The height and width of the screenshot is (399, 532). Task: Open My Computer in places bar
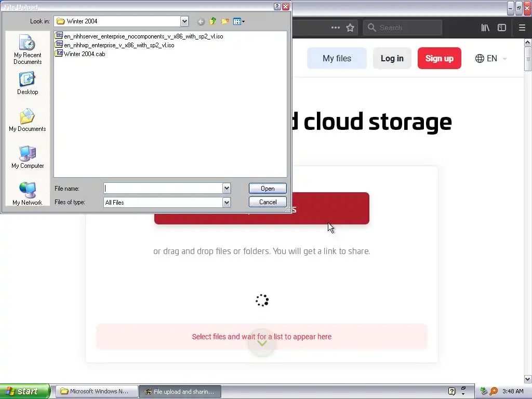pyautogui.click(x=28, y=157)
